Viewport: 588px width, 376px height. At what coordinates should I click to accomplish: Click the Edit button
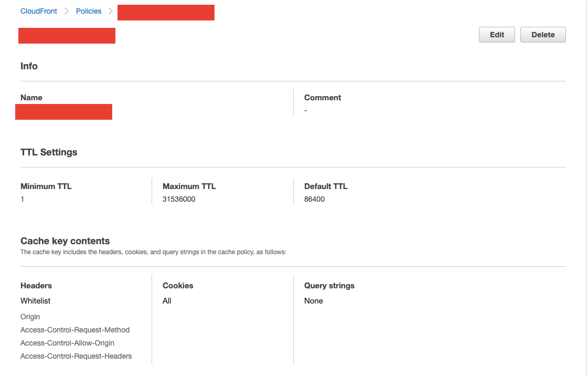[496, 34]
